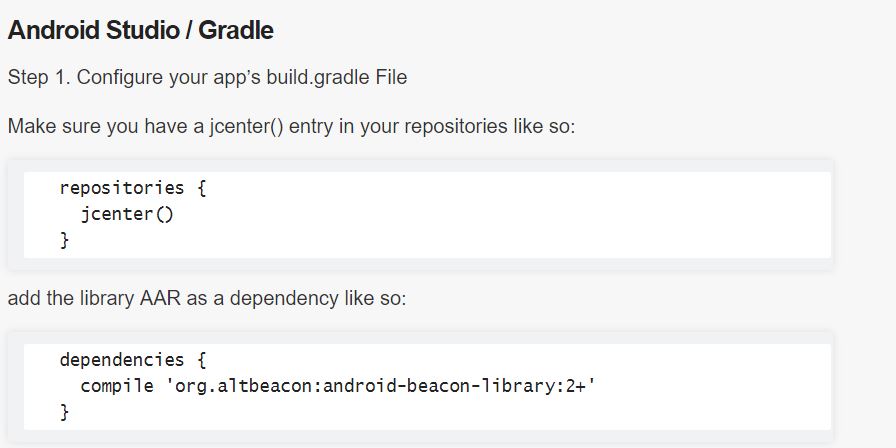Click the closing brace of the dependencies block
Screen dimensions: 896x448
coord(65,411)
